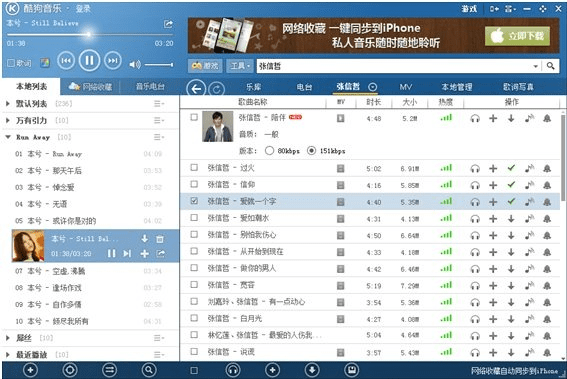The height and width of the screenshot is (379, 567).
Task: Open the 本地管理 tab
Action: point(457,87)
